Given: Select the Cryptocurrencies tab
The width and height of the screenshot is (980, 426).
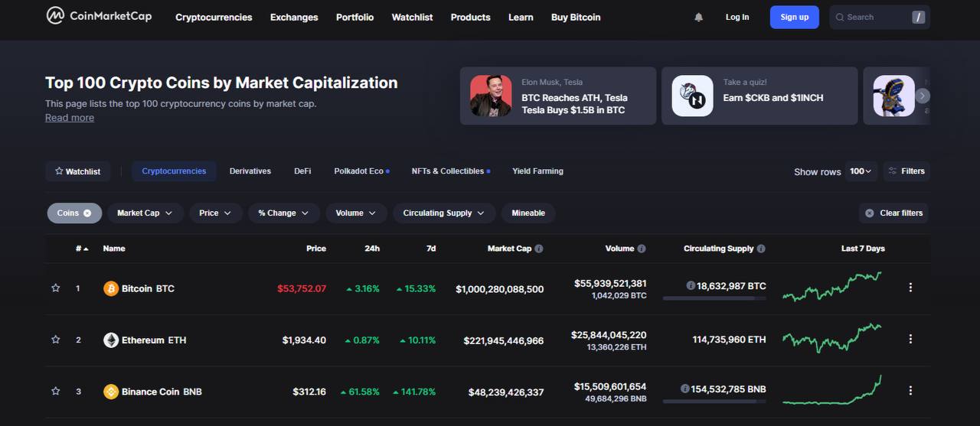Looking at the screenshot, I should 174,171.
